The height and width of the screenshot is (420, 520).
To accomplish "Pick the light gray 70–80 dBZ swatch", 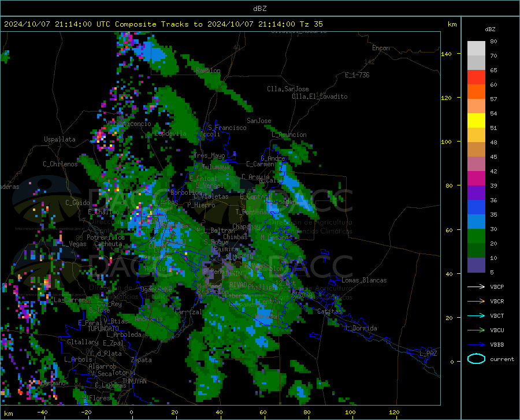I will coord(476,49).
